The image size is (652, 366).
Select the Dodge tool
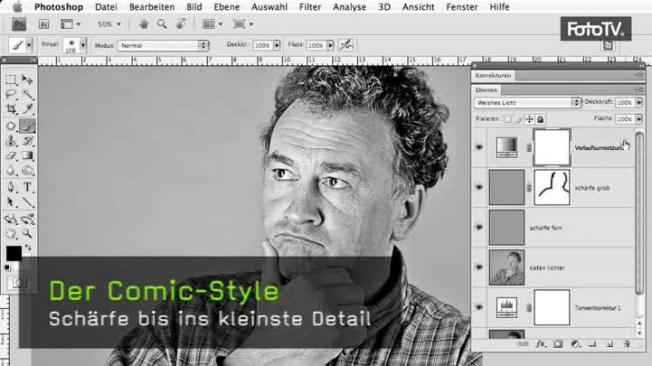point(27,171)
